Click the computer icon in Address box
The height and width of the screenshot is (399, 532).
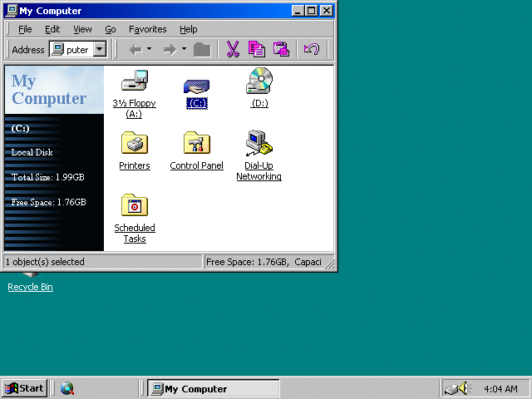point(57,50)
